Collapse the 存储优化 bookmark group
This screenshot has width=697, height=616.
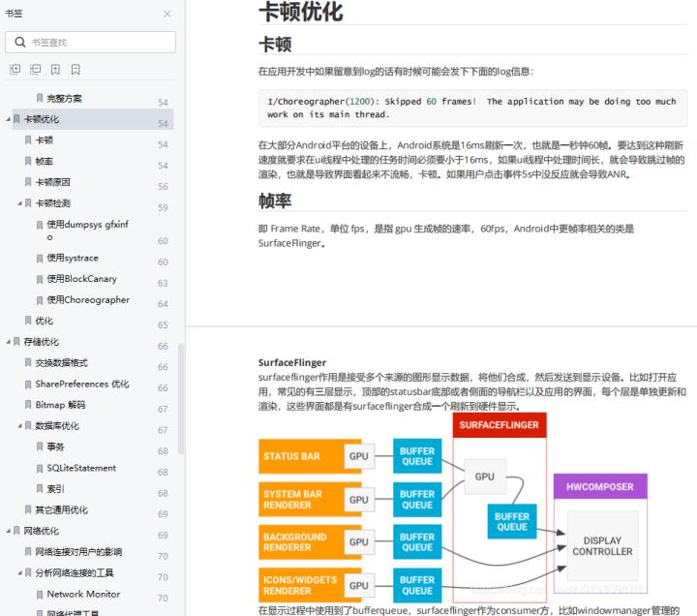[8, 342]
